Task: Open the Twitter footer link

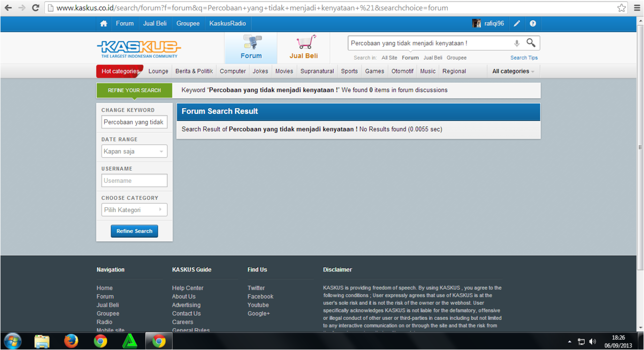Action: [x=256, y=288]
